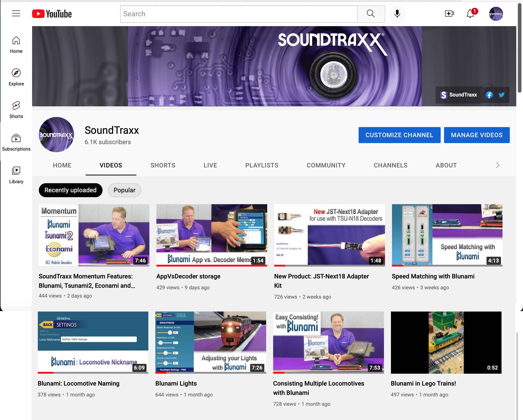Select the VIDEOS channel tab
Viewport: 523px width, 420px height.
pos(111,165)
